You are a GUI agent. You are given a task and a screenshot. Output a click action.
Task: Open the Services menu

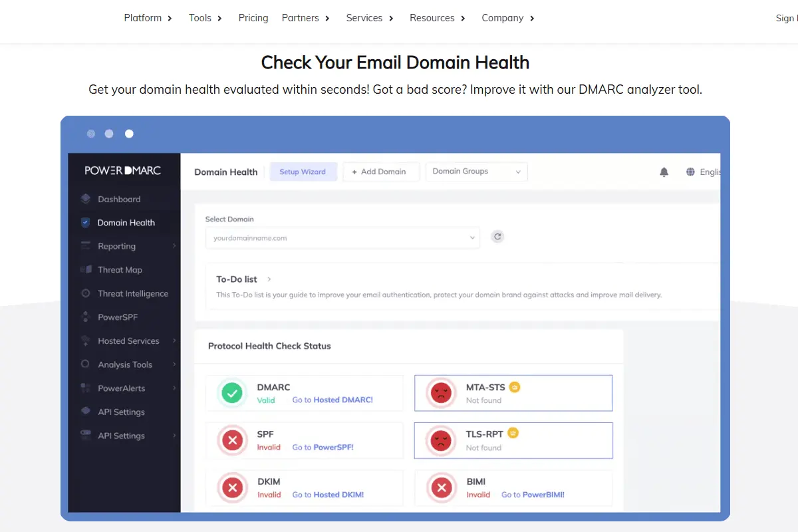pos(370,18)
